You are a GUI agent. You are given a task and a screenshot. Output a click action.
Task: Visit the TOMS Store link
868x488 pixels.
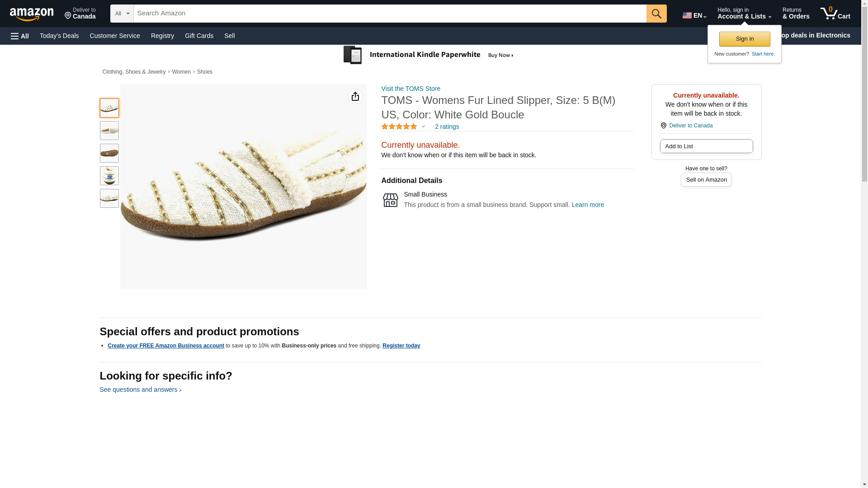(x=410, y=89)
